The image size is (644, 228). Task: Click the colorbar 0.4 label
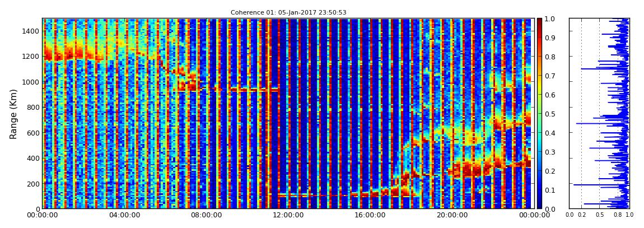(550, 133)
